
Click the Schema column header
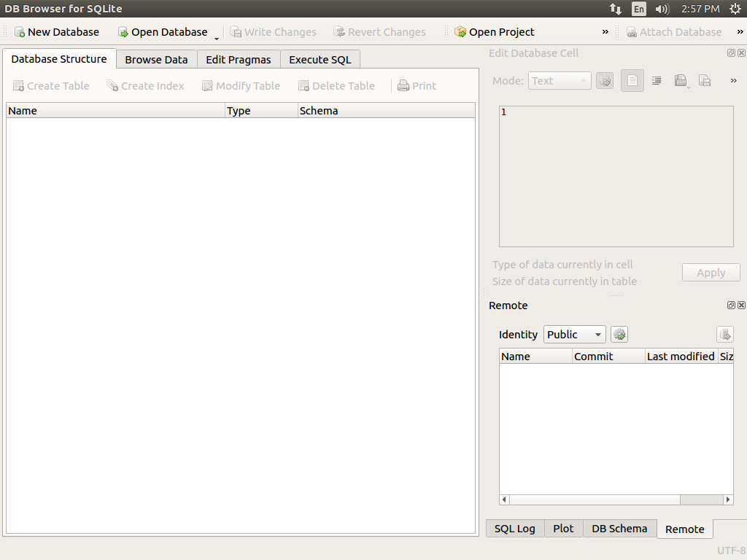(x=387, y=111)
